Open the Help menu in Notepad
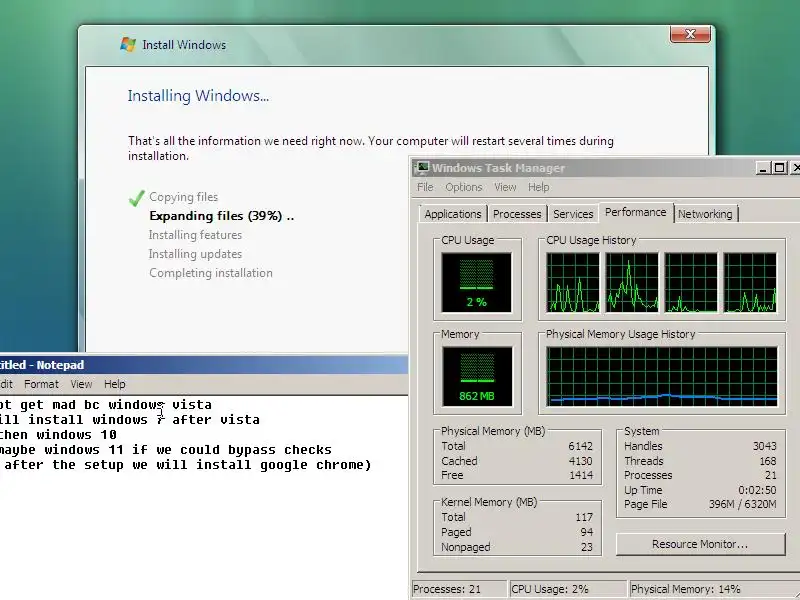 click(x=114, y=384)
